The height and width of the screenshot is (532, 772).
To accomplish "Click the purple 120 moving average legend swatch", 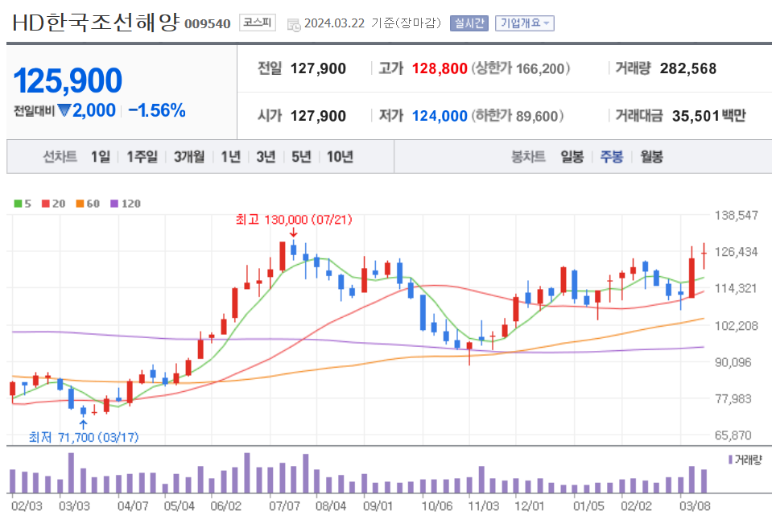I will point(114,204).
